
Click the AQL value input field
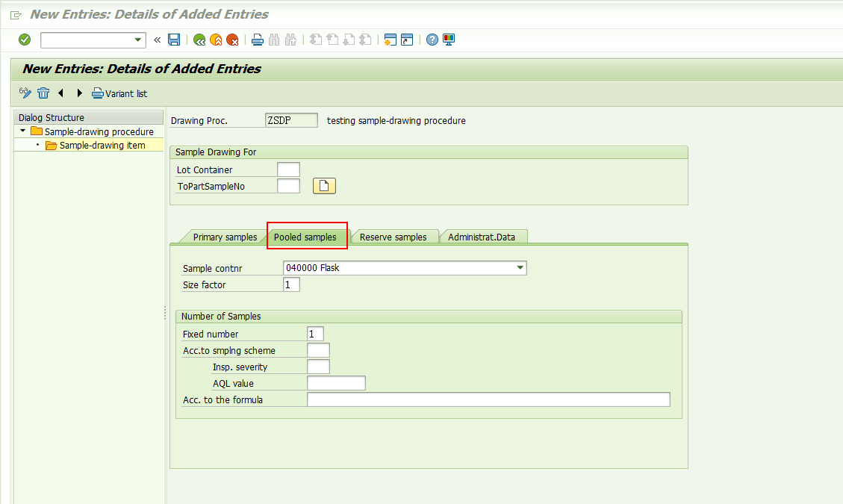337,383
